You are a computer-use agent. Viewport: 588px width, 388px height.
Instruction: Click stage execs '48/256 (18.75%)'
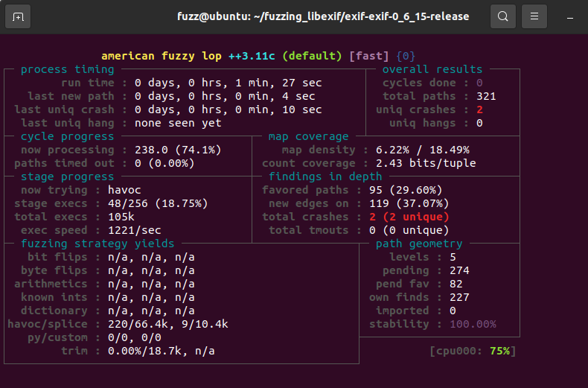tap(158, 204)
